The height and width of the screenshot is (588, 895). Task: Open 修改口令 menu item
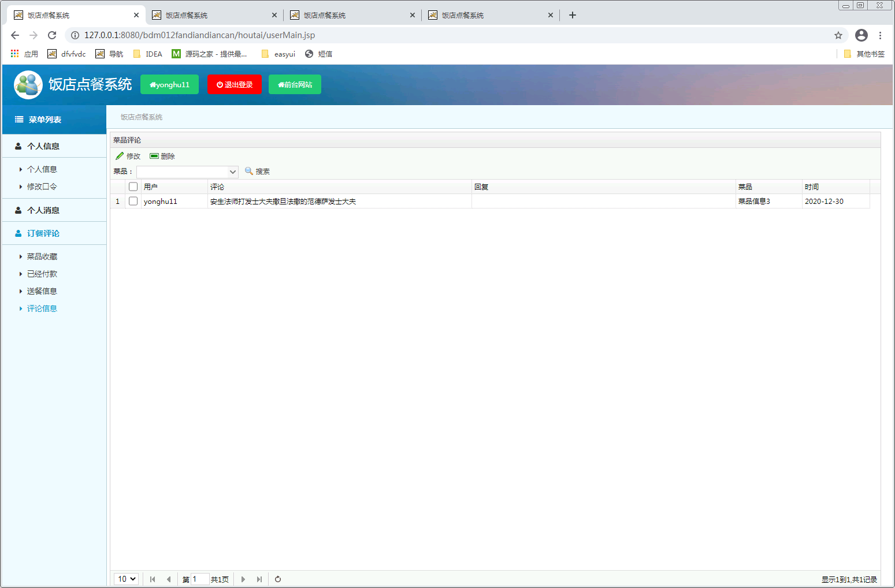click(x=42, y=187)
